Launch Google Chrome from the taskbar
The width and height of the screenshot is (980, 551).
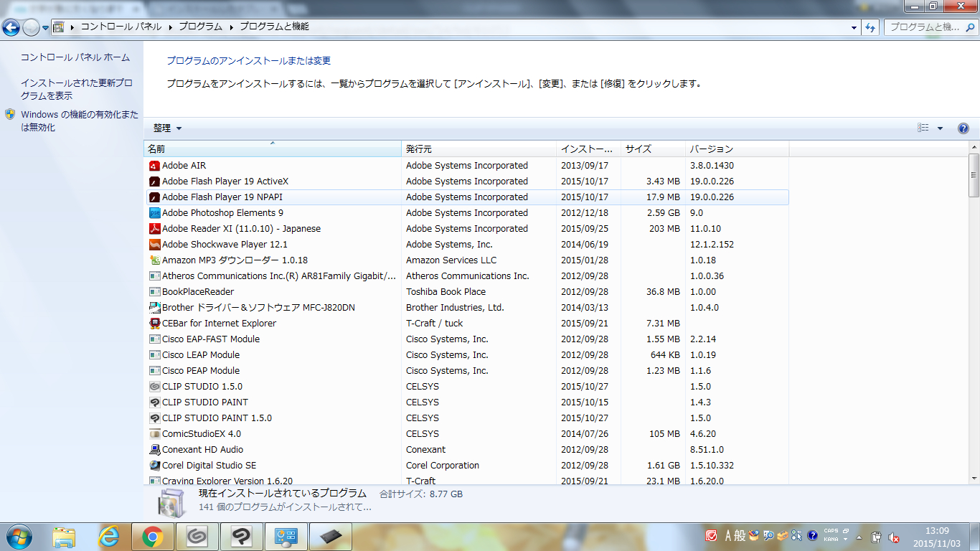152,537
